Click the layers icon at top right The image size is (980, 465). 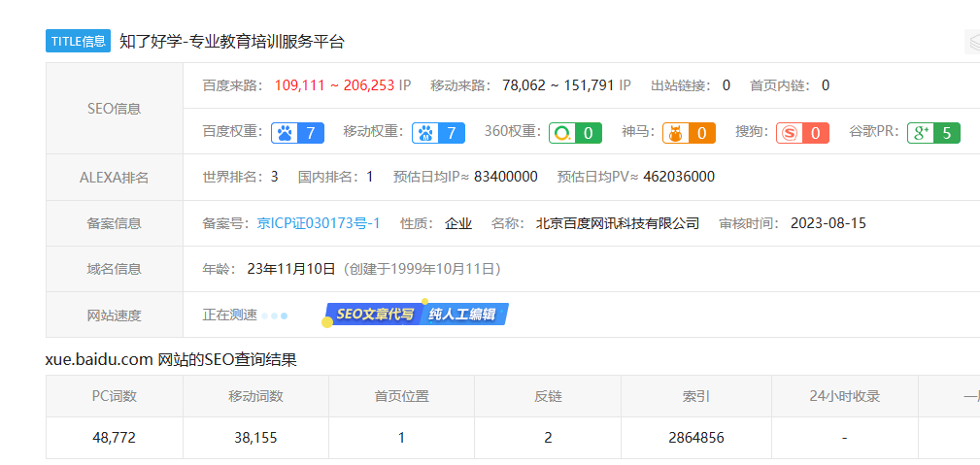coord(974,42)
